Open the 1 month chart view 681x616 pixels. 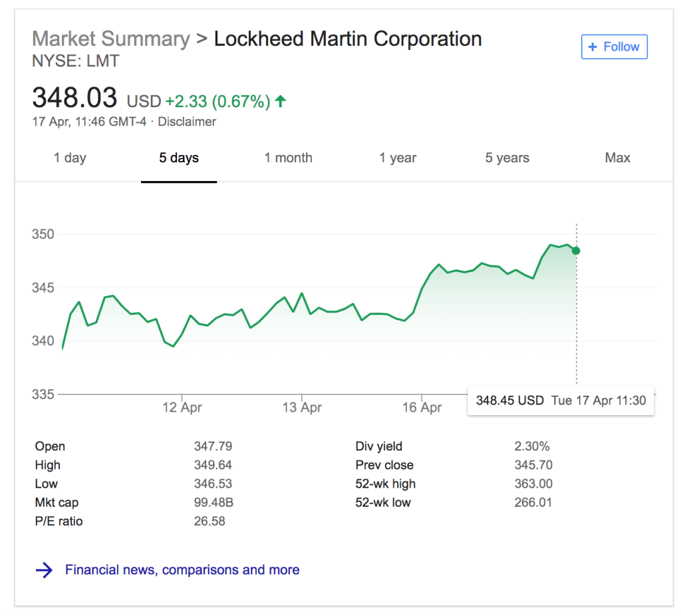coord(288,158)
